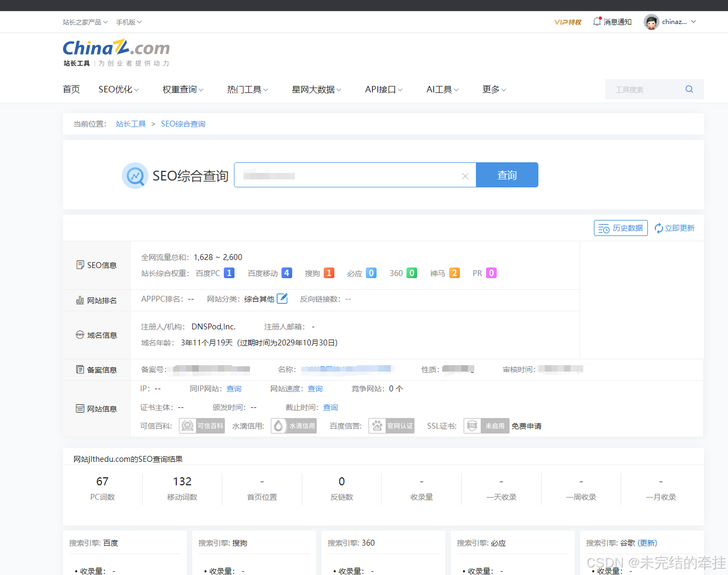Click the 百度PC weight badge 1
This screenshot has width=728, height=575.
point(229,273)
